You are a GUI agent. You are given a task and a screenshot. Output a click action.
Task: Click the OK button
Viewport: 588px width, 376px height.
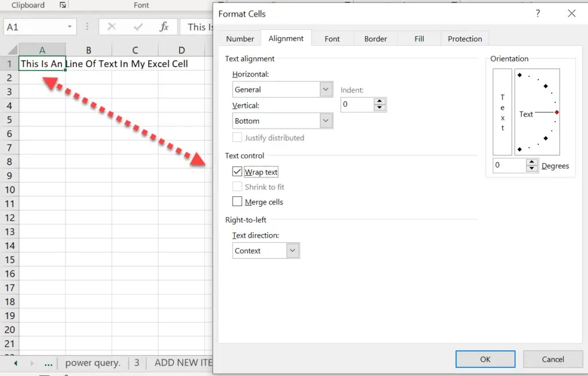tap(485, 359)
